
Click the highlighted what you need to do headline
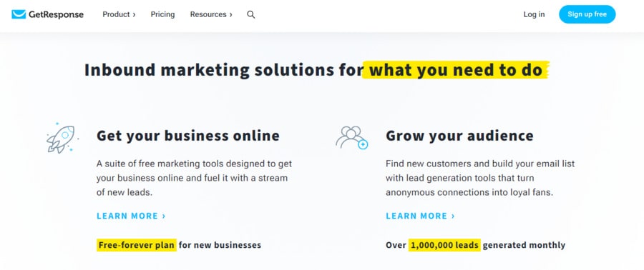tap(456, 70)
